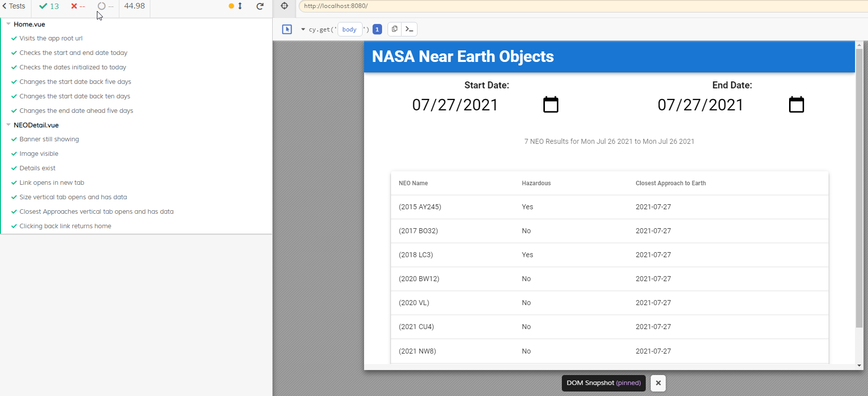
Task: Print selector to console icon
Action: pos(410,29)
